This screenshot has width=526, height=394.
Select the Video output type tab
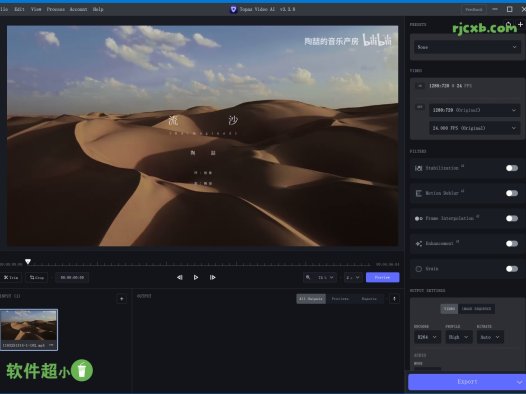(x=449, y=309)
